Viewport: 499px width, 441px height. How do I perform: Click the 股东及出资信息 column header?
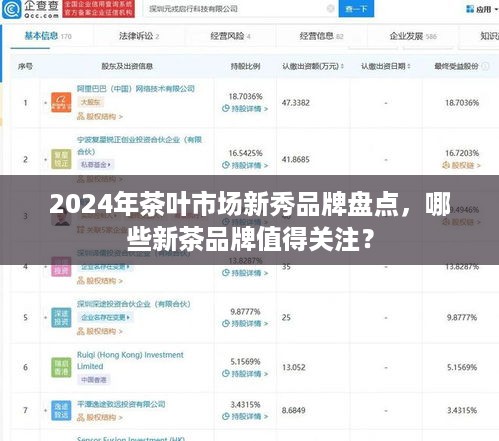point(127,66)
